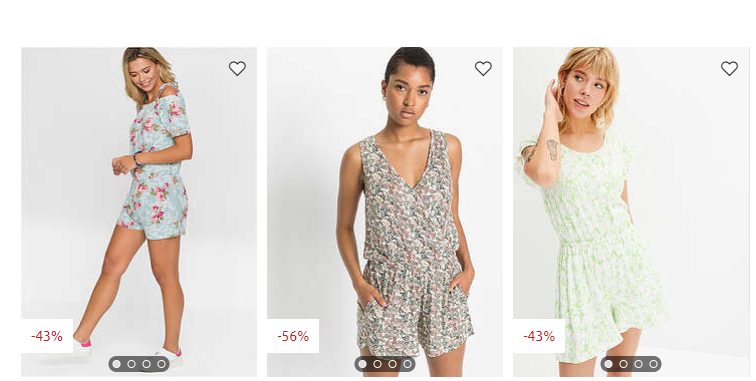Show fourth image of green print romper
Viewport: 756px width, 381px height.
point(653,364)
